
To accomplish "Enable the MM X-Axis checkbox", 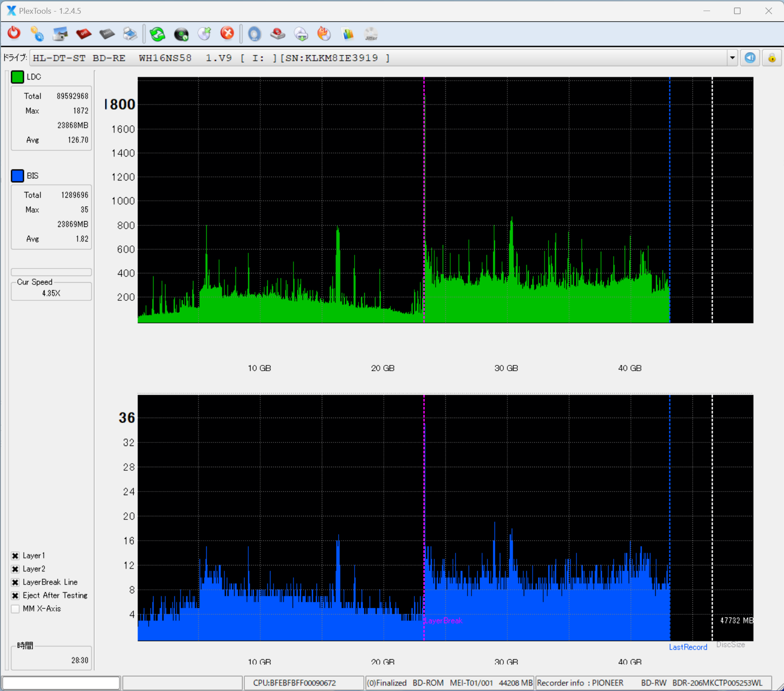I will [x=15, y=609].
